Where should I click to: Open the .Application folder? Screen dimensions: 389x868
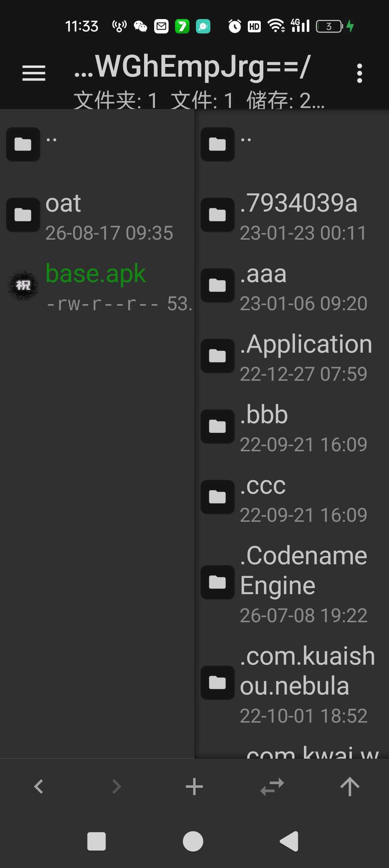coord(292,356)
